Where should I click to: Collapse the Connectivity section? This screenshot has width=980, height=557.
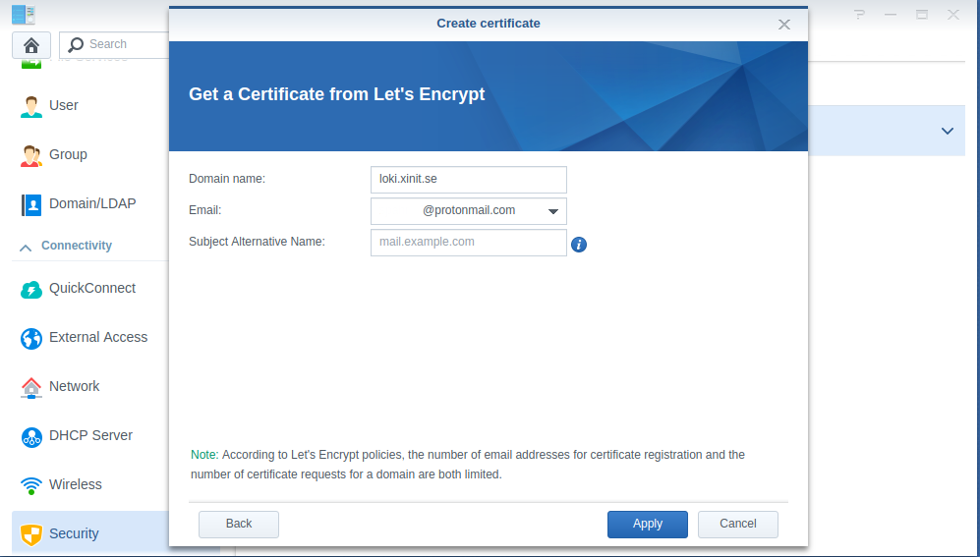(x=26, y=248)
